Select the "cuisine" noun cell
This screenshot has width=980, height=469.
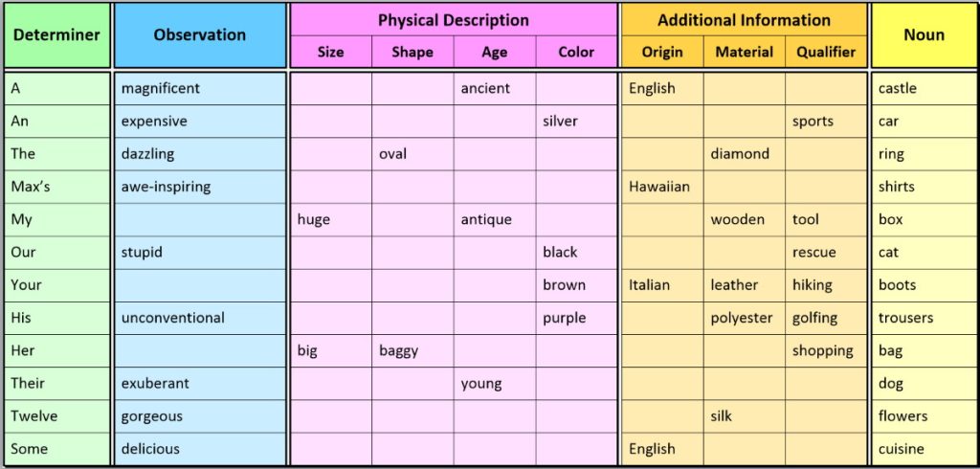[924, 449]
